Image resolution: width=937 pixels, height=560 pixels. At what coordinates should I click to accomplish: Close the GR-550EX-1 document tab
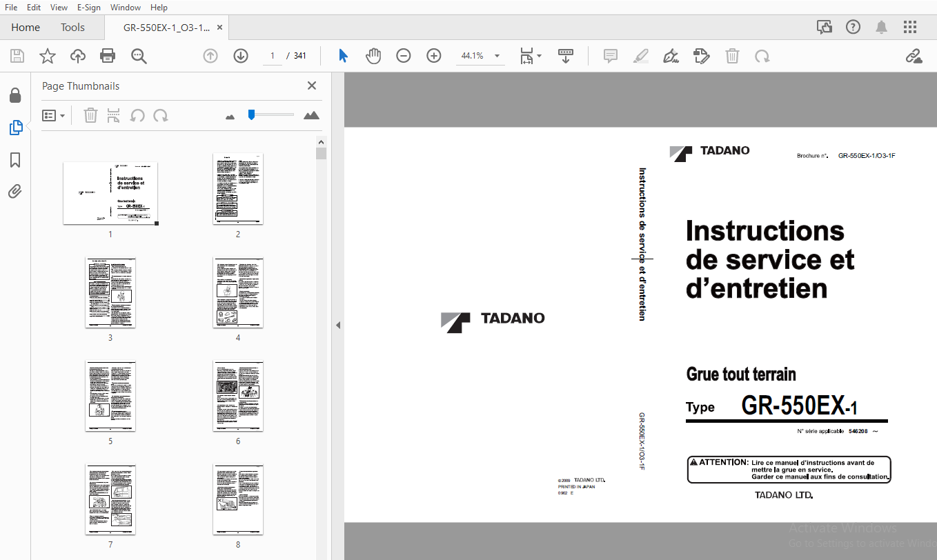coord(220,28)
